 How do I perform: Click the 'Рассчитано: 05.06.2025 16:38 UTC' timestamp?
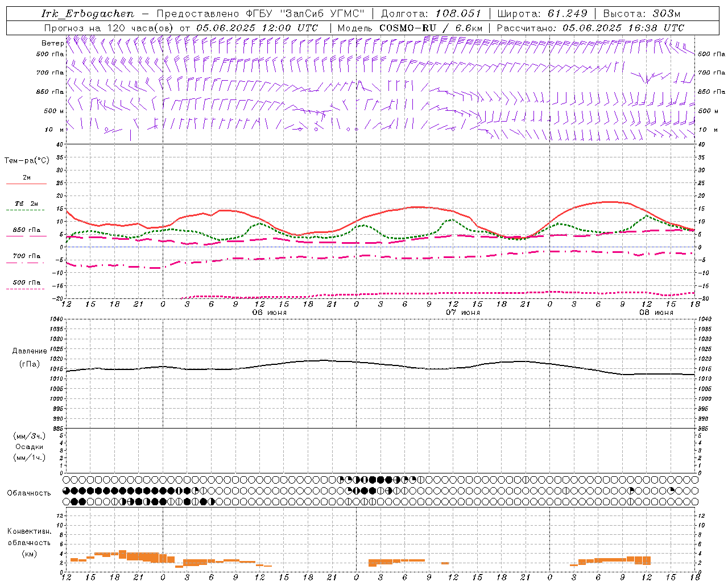click(x=590, y=28)
